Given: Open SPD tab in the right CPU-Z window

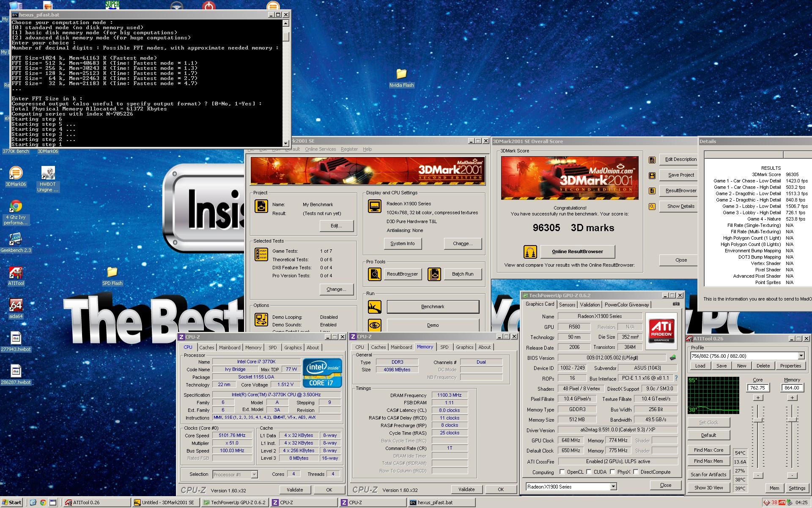Looking at the screenshot, I should pyautogui.click(x=444, y=347).
